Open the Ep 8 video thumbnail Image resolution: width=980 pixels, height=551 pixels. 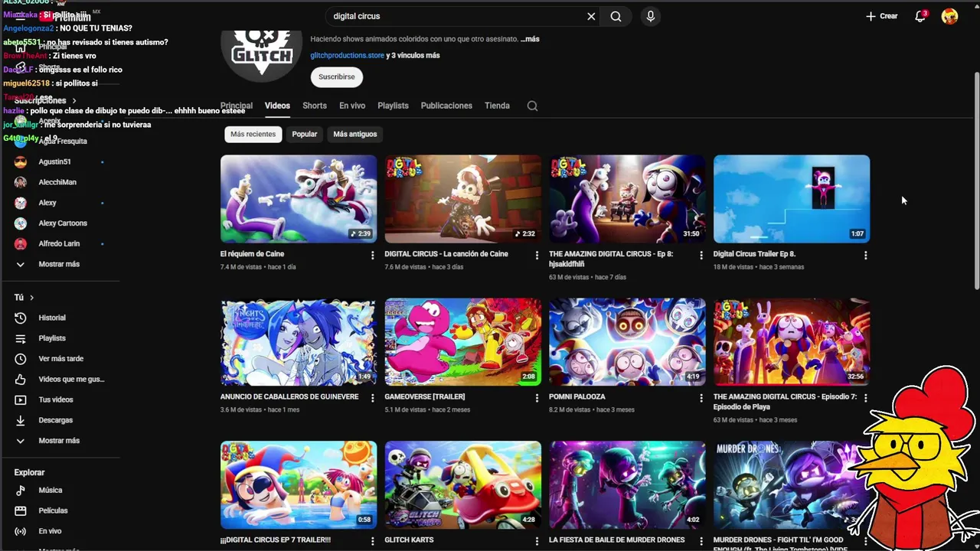[x=627, y=199]
